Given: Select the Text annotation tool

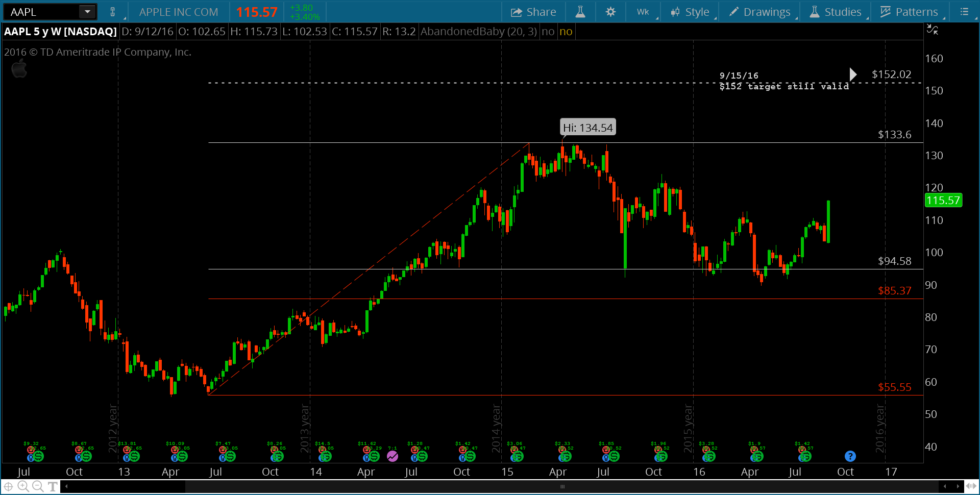Looking at the screenshot, I should click(x=53, y=486).
